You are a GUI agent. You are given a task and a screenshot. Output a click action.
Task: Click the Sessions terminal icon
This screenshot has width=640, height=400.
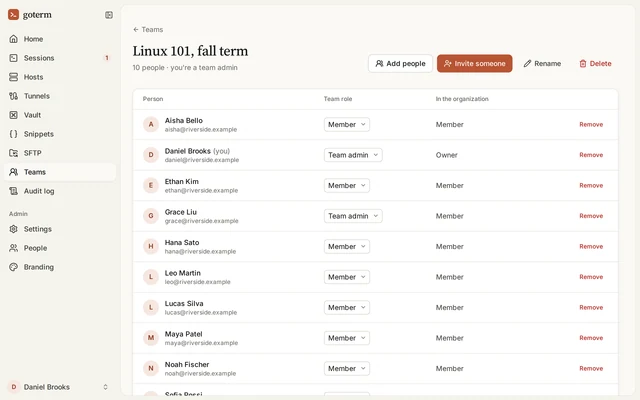coord(13,58)
